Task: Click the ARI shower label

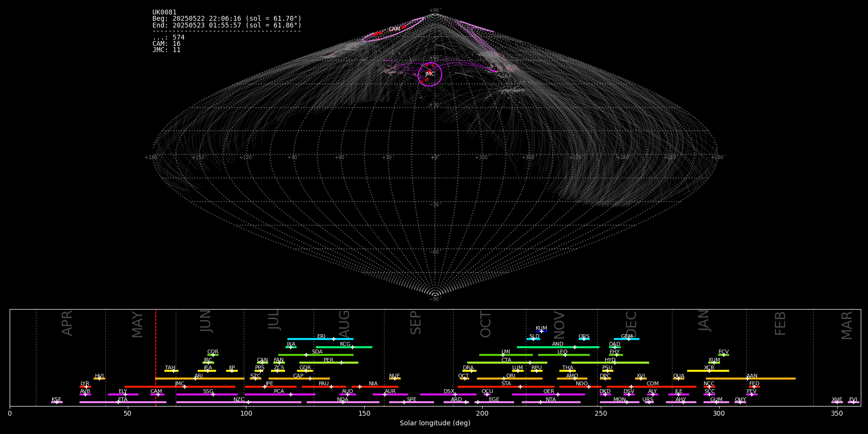Action: click(x=199, y=376)
